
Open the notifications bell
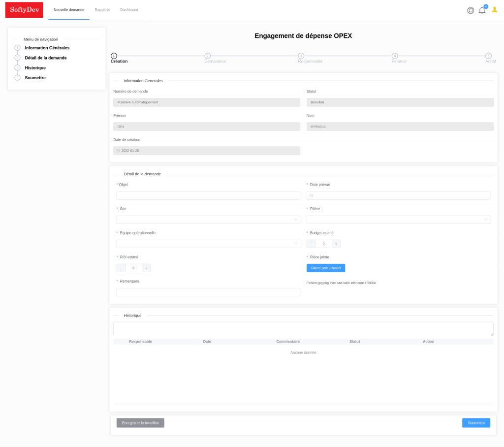click(482, 10)
